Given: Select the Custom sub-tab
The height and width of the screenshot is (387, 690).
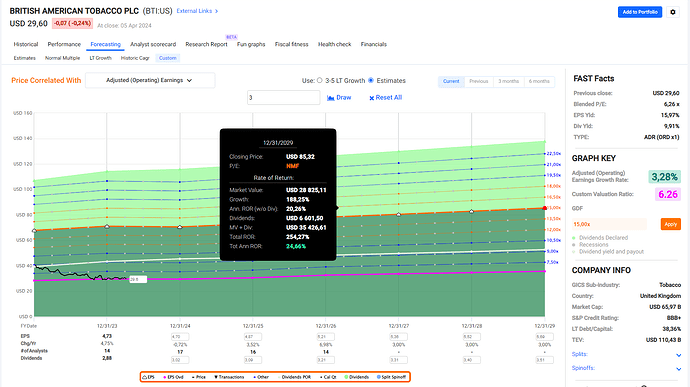Looking at the screenshot, I should pos(168,58).
